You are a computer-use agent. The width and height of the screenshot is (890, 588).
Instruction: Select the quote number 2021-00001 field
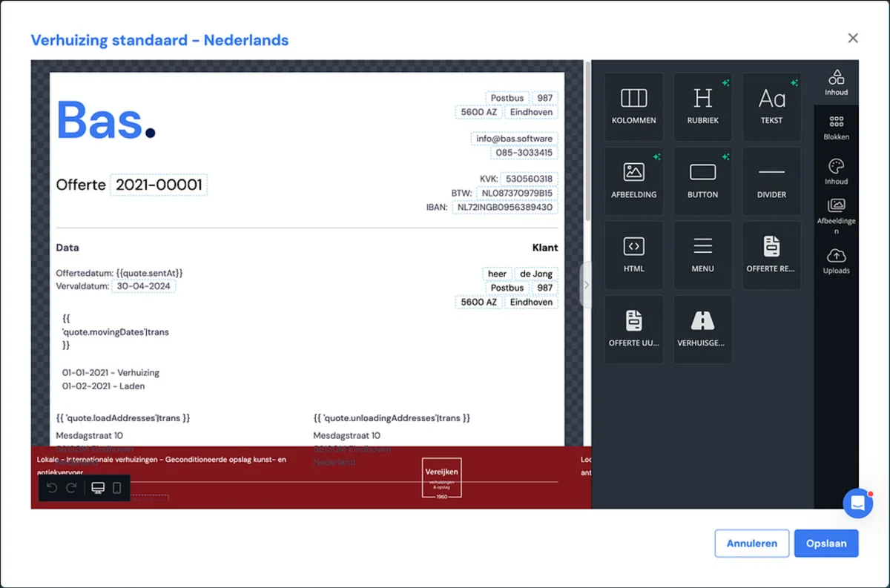(159, 185)
